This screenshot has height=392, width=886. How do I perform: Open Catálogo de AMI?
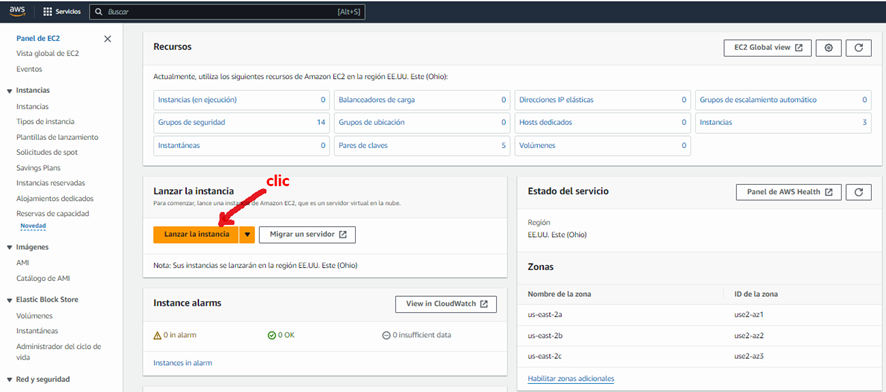(x=43, y=278)
